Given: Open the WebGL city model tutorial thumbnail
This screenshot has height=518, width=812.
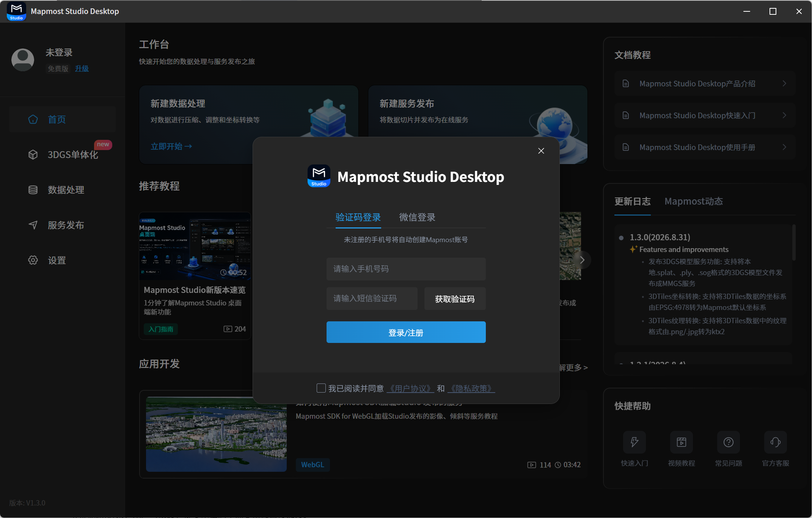Looking at the screenshot, I should 216,434.
